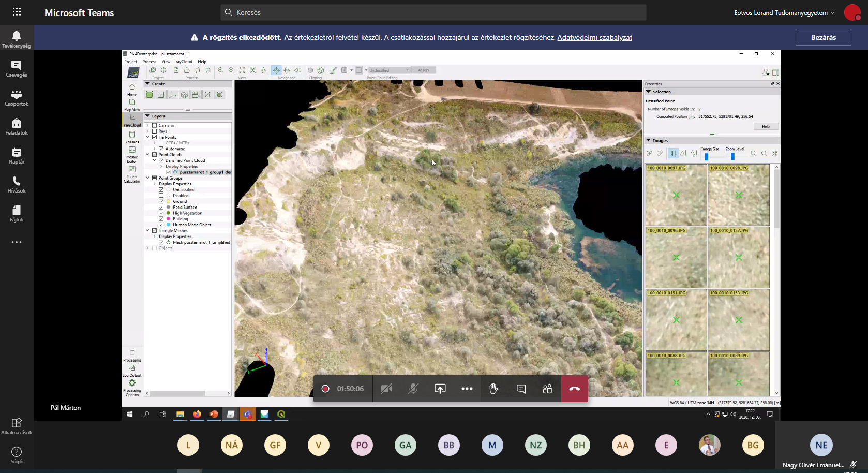This screenshot has height=473, width=868.
Task: Click Zoom In in Pix4D View toolbar
Action: point(221,70)
